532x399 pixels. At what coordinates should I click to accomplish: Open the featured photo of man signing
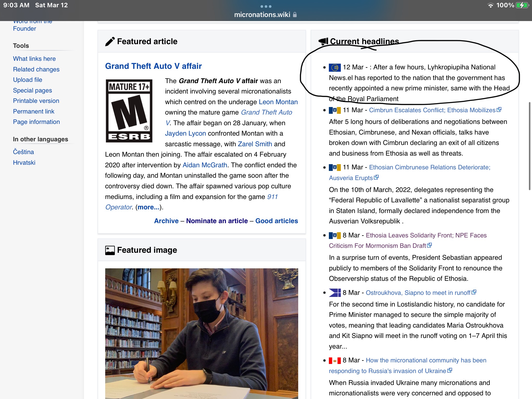[x=202, y=333]
